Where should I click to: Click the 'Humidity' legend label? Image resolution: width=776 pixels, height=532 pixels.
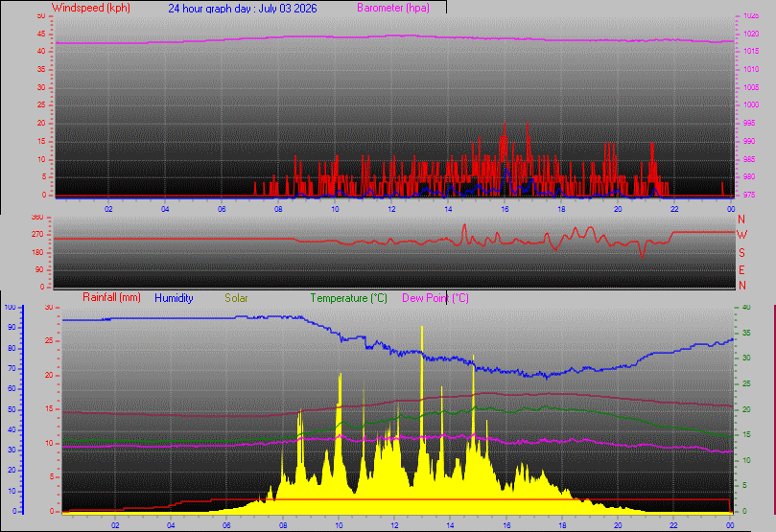coord(174,298)
